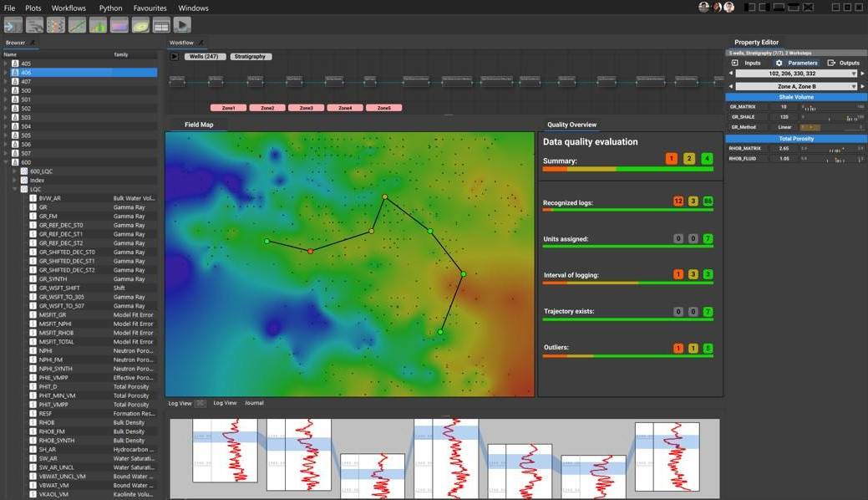
Task: Collapse the LQC tree node
Action: pyautogui.click(x=15, y=189)
